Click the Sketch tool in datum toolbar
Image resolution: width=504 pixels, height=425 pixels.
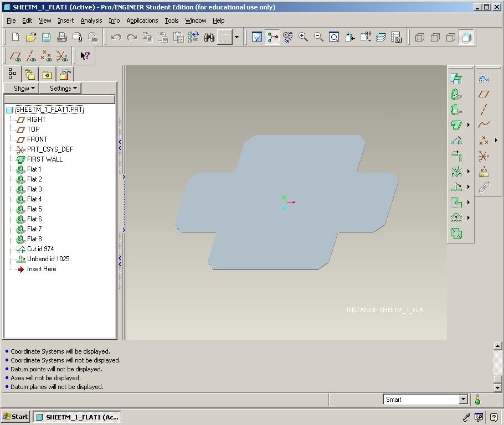click(x=484, y=79)
